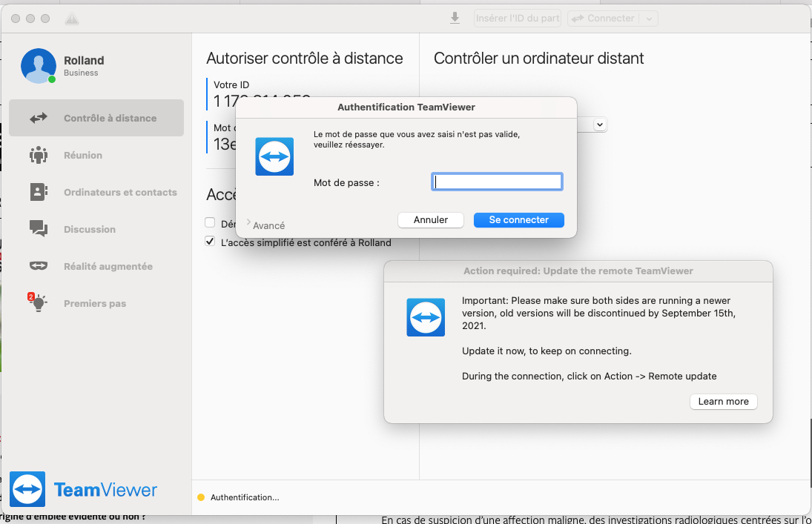
Task: Click the lightbulb icon with badge 2
Action: [x=38, y=302]
